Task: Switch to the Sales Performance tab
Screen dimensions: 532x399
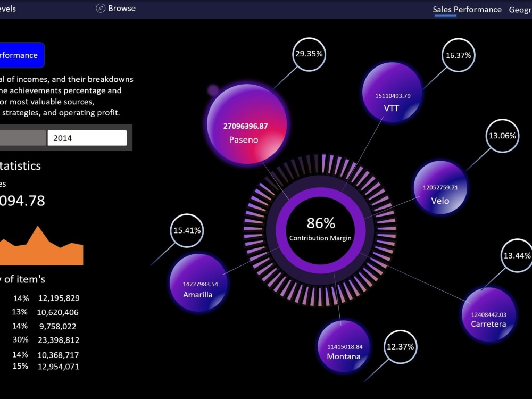Action: click(x=467, y=9)
